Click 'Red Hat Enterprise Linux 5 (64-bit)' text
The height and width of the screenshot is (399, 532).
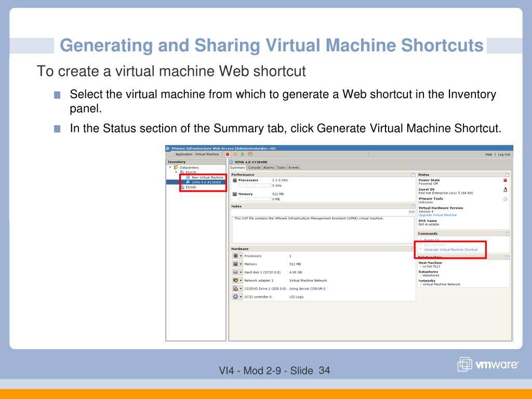pyautogui.click(x=445, y=193)
